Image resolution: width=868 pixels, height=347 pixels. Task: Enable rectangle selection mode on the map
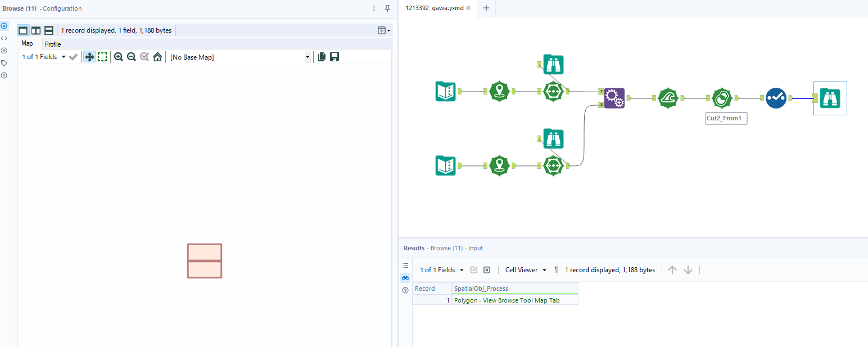coord(102,57)
